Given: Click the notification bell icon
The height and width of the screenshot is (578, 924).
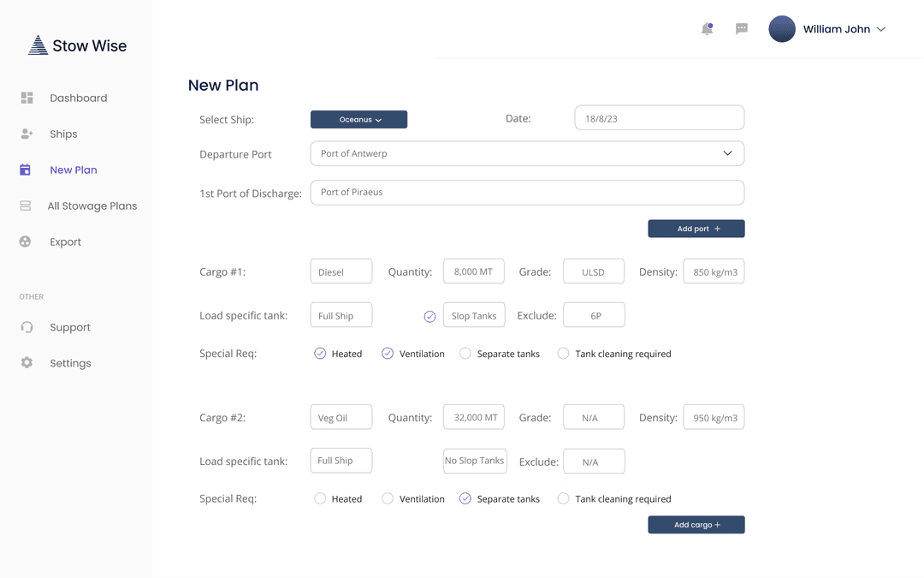Looking at the screenshot, I should coord(706,28).
